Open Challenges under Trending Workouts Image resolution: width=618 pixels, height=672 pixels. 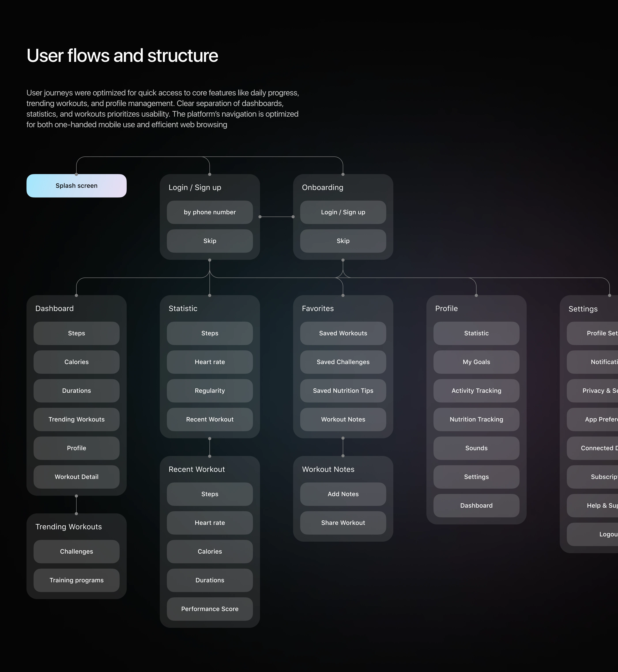pos(76,552)
